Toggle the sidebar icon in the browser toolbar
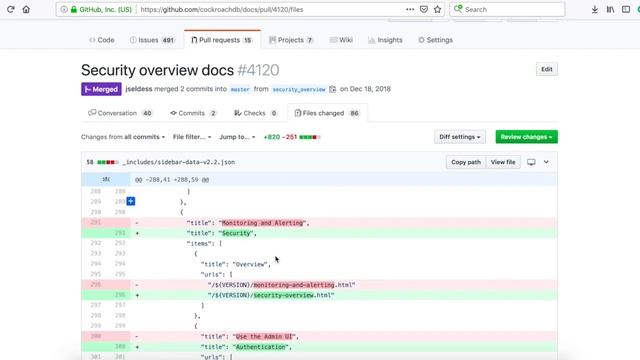The image size is (640, 360). (626, 9)
